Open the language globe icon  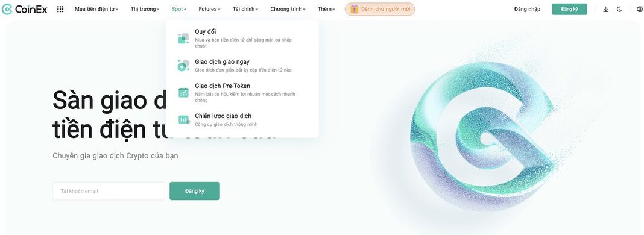(639, 9)
